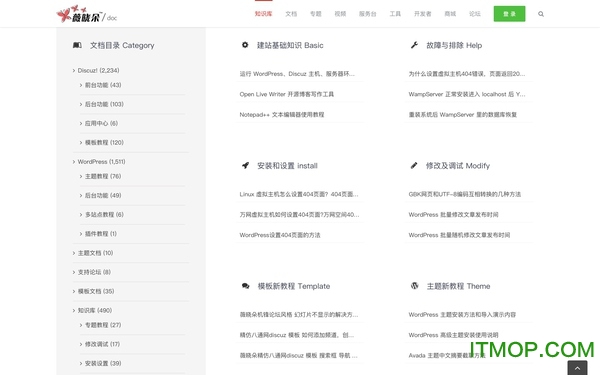
Task: Open article WordPress 主题安装方法和导入演示内容
Action: coord(462,315)
